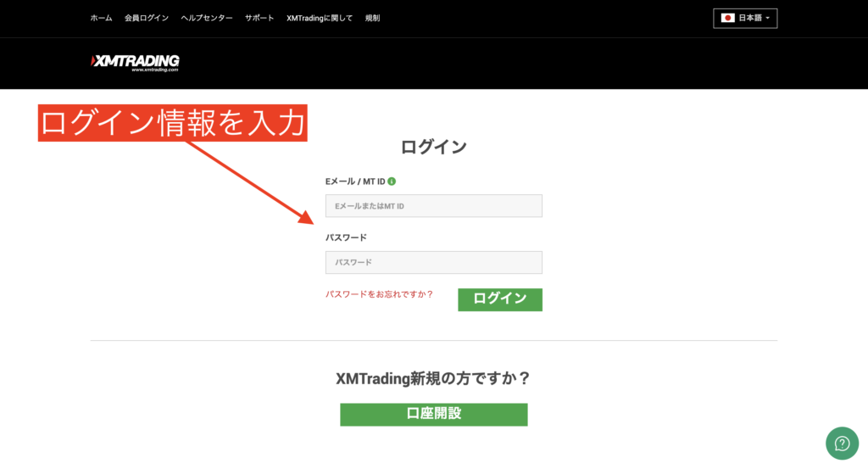Open 規制 menu item
The height and width of the screenshot is (469, 868).
tap(373, 19)
